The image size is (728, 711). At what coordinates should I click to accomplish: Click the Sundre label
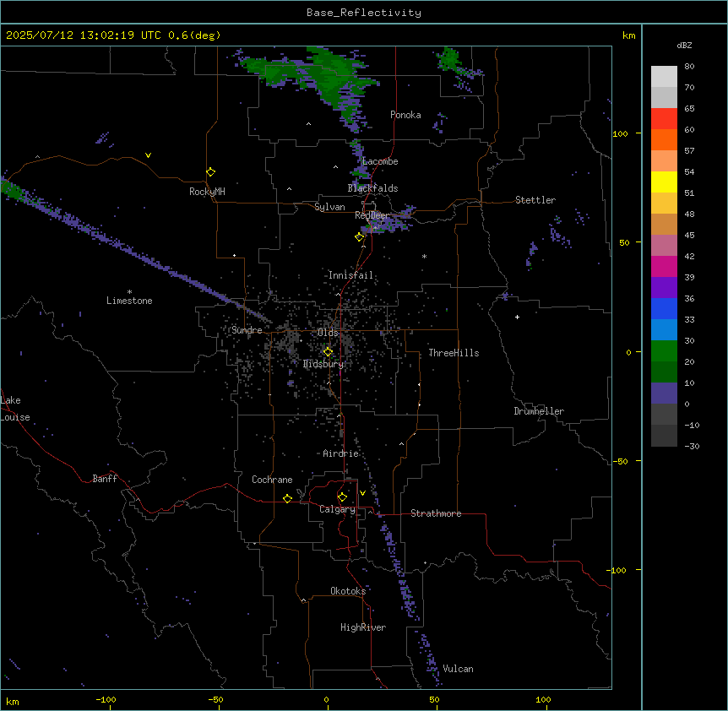pyautogui.click(x=247, y=330)
